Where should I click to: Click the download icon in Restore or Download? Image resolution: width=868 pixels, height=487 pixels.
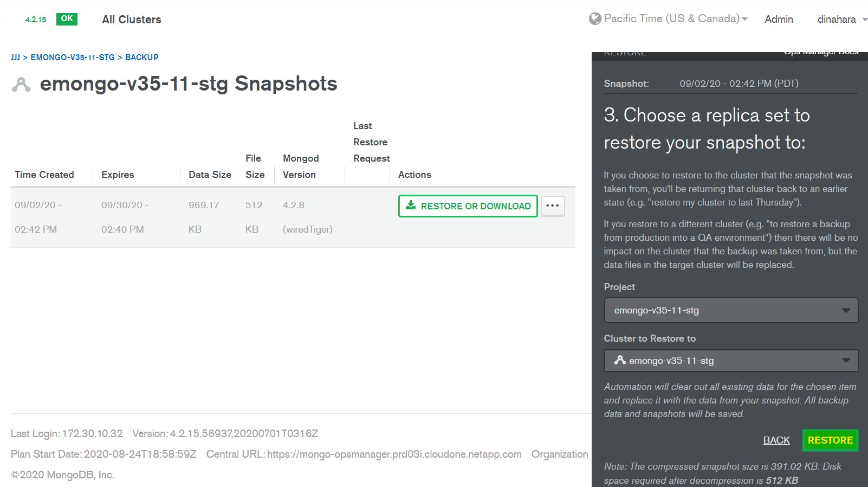coord(411,206)
